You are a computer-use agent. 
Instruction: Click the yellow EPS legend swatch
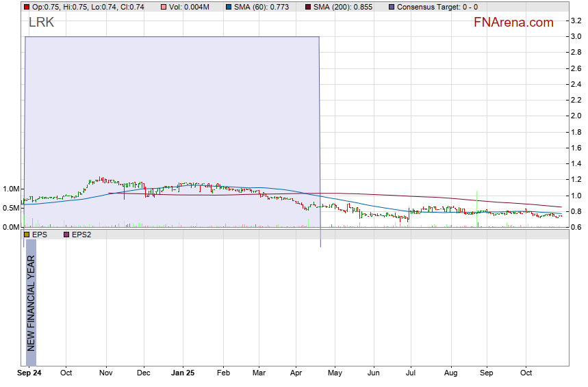pos(27,235)
